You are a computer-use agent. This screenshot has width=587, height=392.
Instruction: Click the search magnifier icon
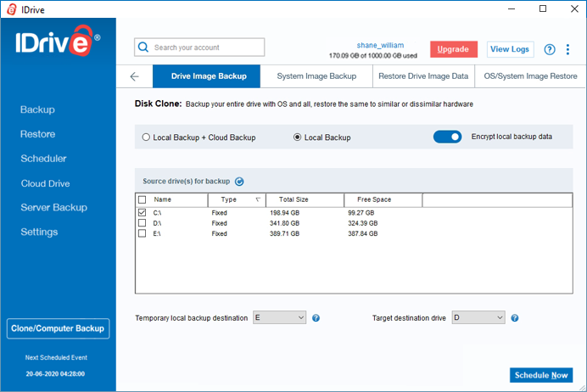143,48
